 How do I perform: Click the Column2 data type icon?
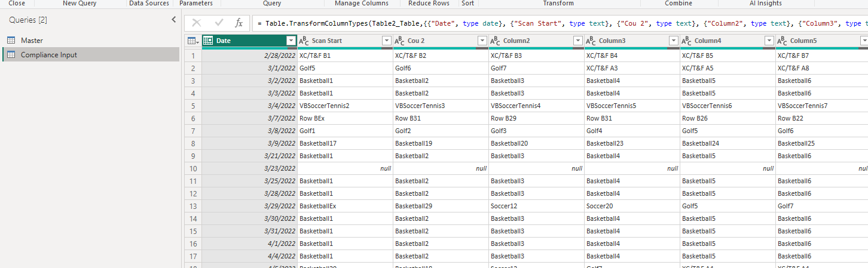[x=495, y=41]
